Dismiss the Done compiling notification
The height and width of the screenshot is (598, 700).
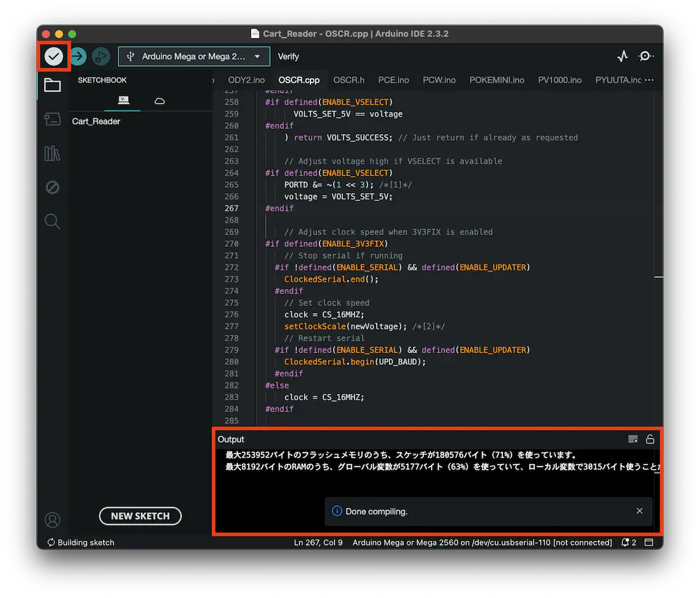pyautogui.click(x=640, y=511)
